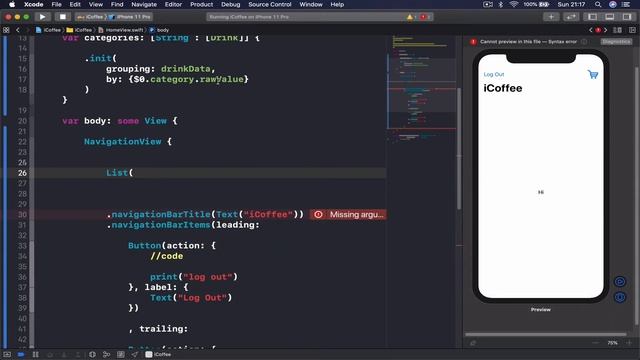Open Siri from the menu bar
Screen dimensions: 640x360
612,4
